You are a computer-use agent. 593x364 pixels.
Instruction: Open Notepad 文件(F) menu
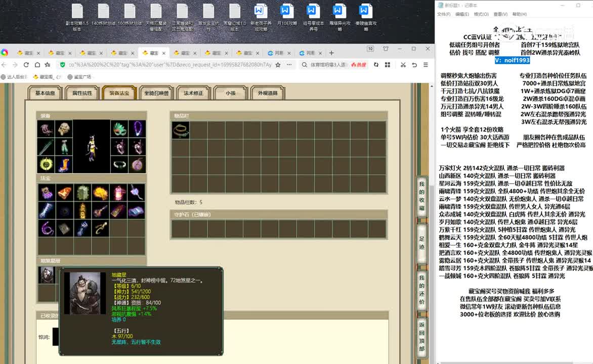tap(444, 14)
